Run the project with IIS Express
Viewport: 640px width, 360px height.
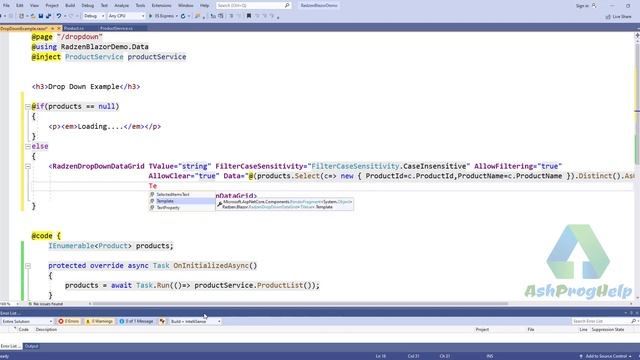pos(162,16)
